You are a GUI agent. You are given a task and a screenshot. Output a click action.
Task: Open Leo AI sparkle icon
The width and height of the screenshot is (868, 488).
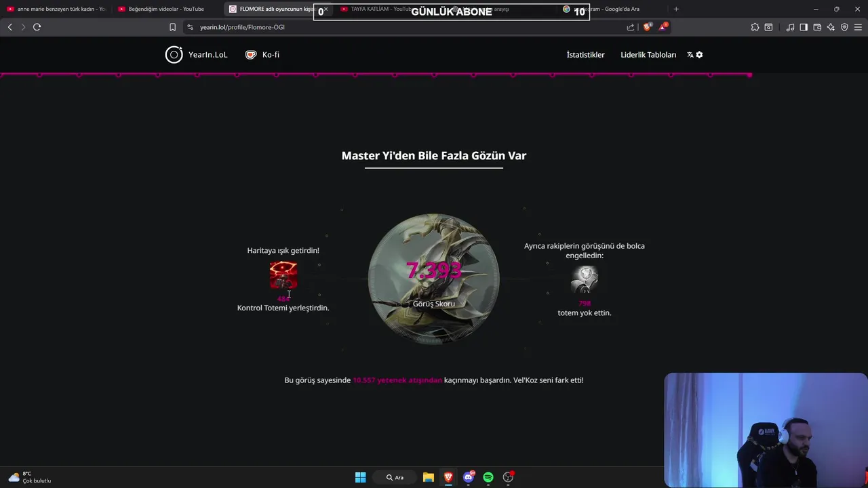(831, 27)
